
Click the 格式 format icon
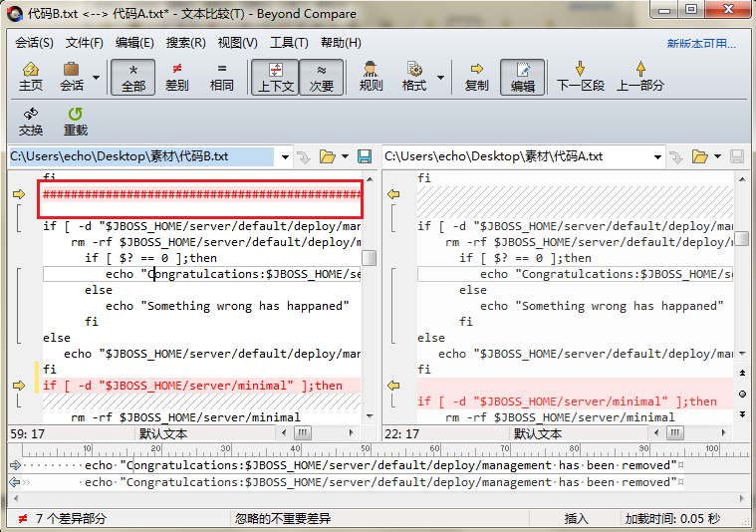[x=414, y=77]
